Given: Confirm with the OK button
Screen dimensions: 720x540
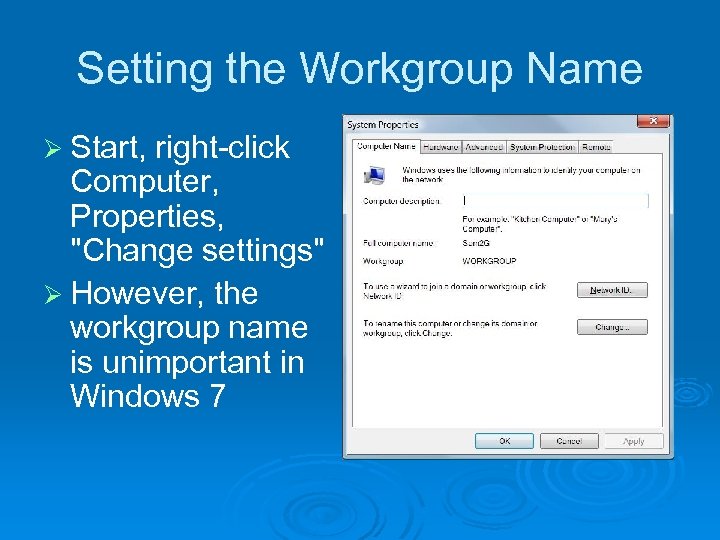Looking at the screenshot, I should tap(504, 441).
